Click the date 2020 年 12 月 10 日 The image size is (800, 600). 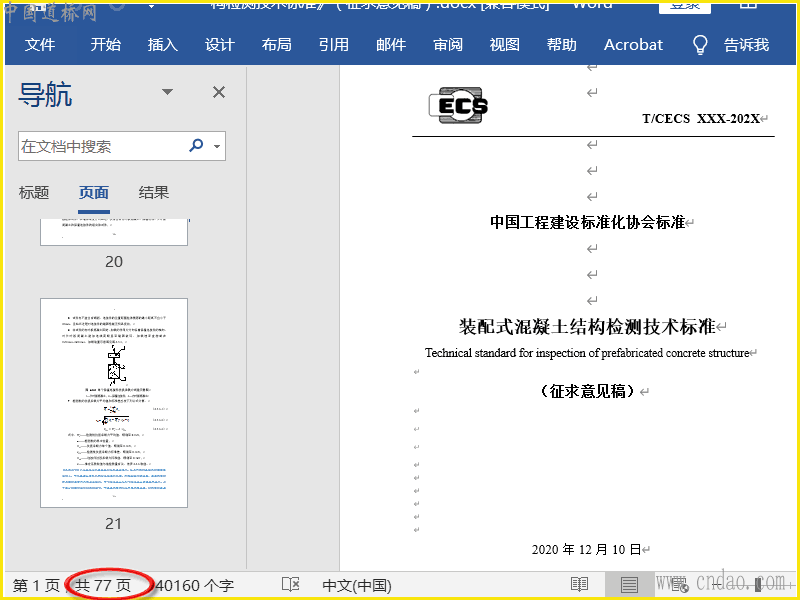(586, 549)
